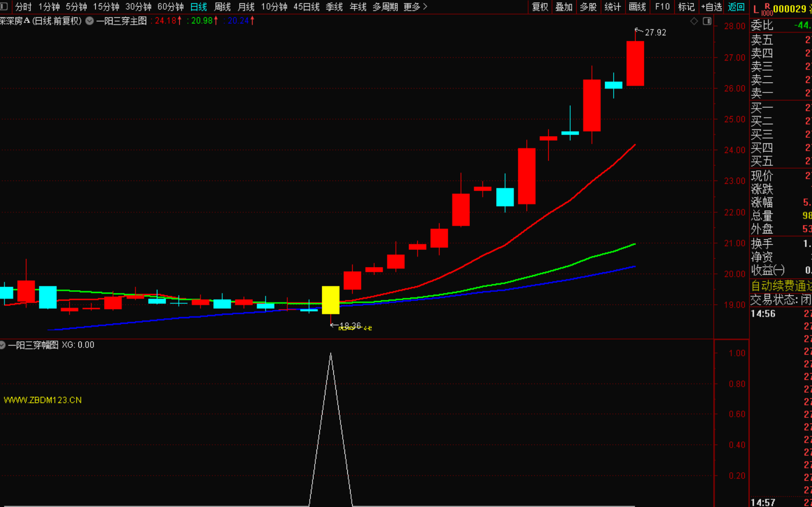Select the 60分钟 period tab
The image size is (812, 507).
170,7
